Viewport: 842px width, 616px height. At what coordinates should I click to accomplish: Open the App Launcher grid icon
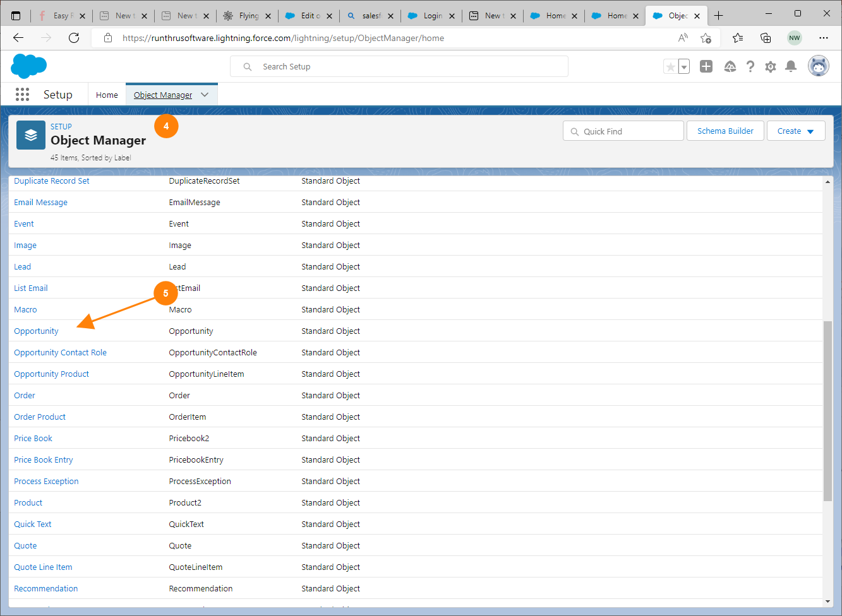(22, 95)
